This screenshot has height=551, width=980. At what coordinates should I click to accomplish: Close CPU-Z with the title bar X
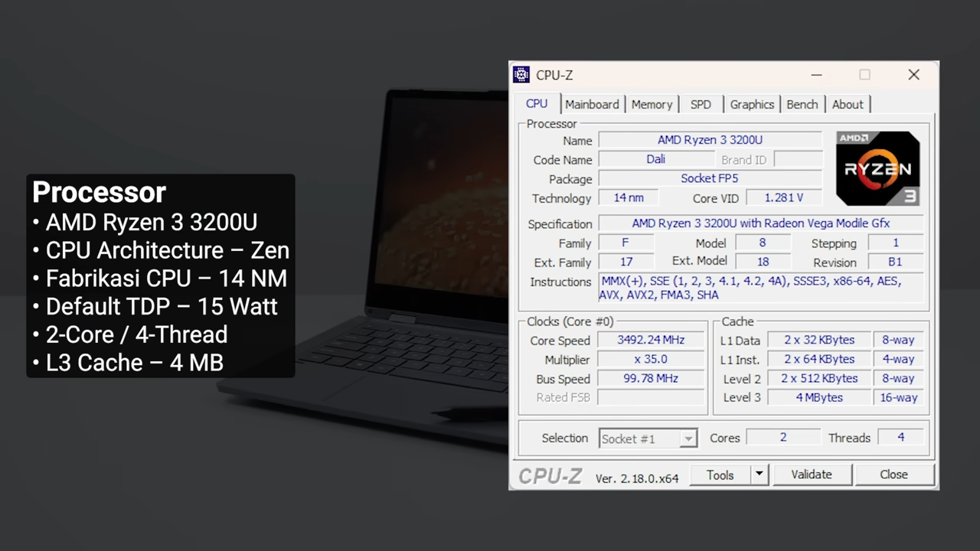(913, 75)
